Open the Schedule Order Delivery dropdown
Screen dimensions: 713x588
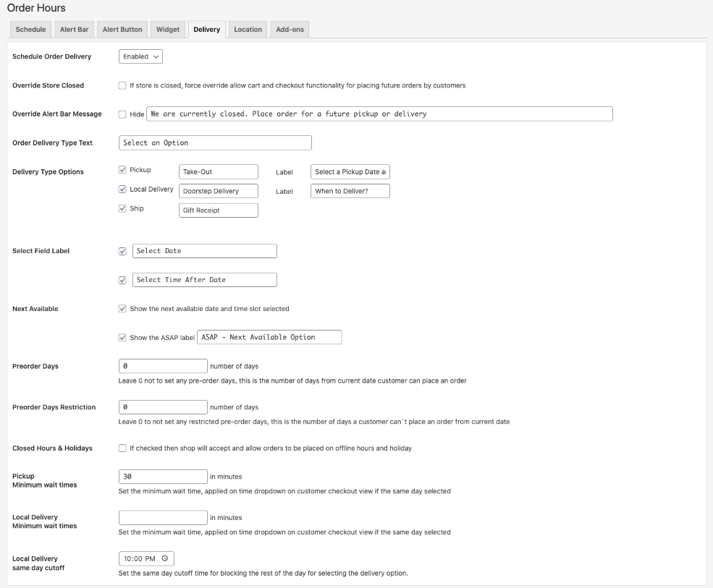140,56
